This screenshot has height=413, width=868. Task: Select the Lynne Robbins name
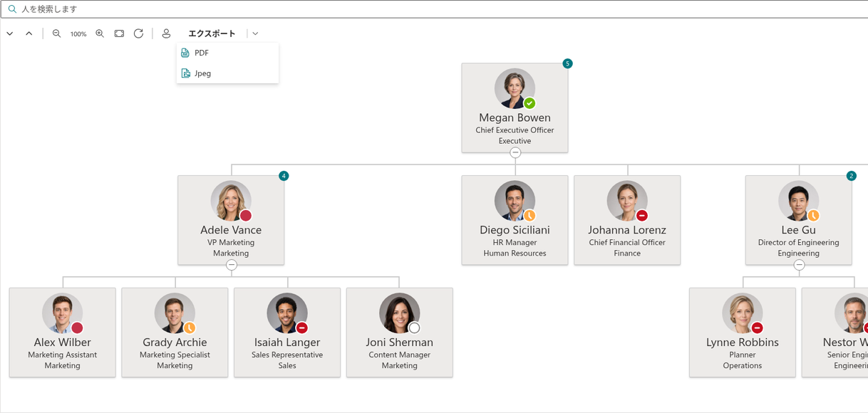click(742, 343)
